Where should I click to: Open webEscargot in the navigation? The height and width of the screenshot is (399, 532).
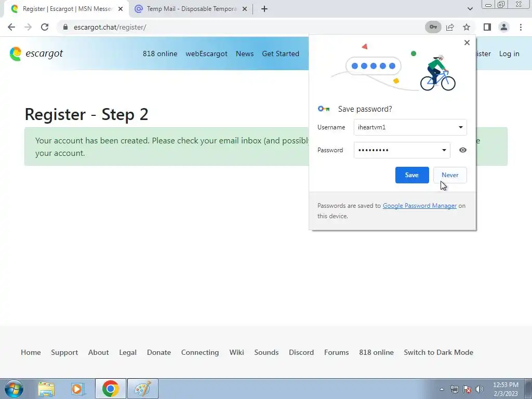206,54
